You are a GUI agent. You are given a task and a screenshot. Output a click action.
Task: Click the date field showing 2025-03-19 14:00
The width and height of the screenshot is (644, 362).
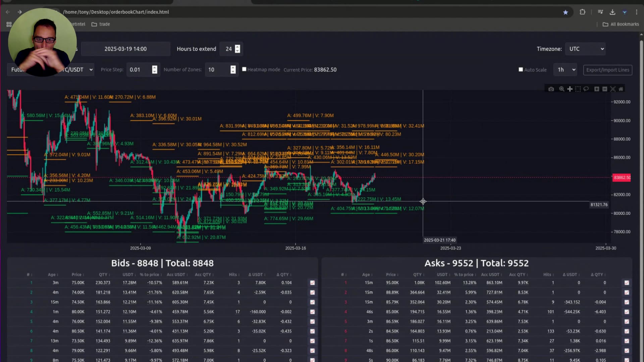click(126, 49)
